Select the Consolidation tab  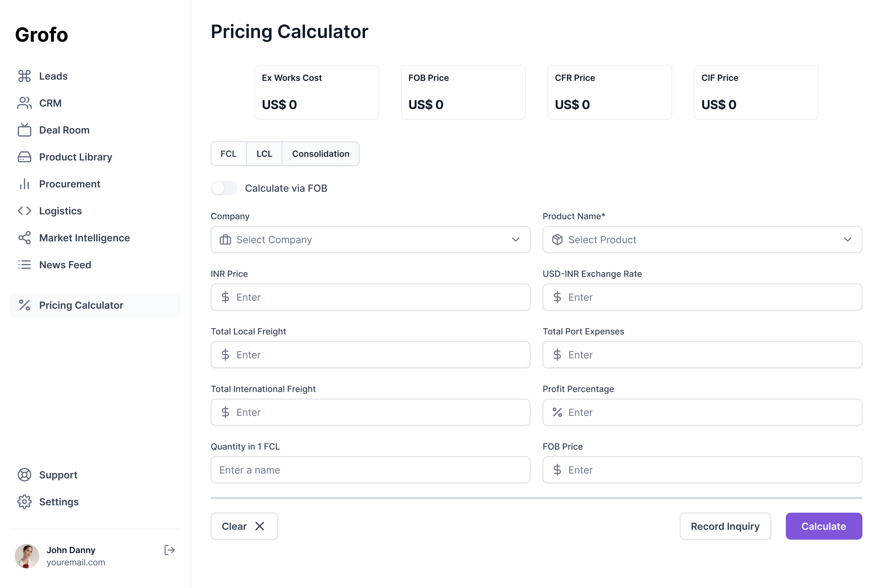coord(321,154)
